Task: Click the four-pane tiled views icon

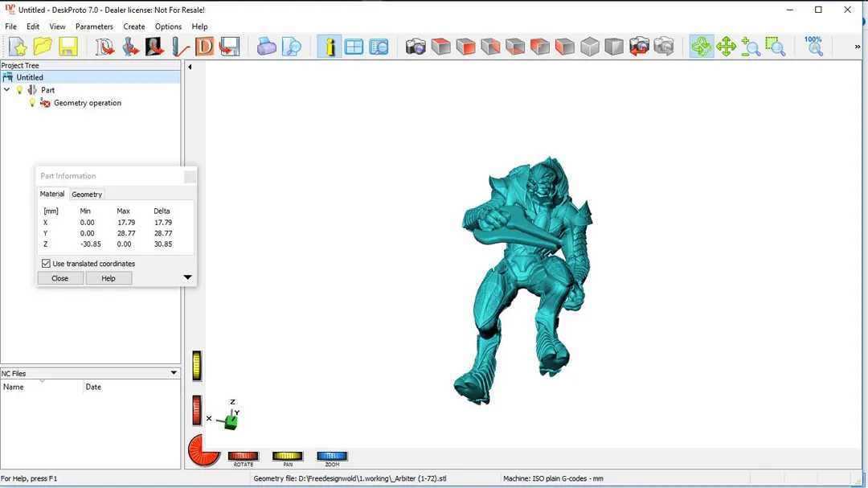Action: pyautogui.click(x=354, y=47)
